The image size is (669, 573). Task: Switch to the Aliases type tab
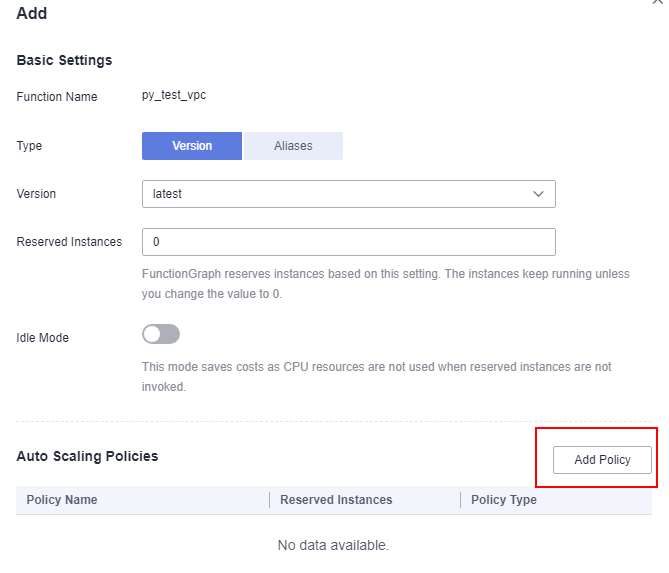coord(293,146)
